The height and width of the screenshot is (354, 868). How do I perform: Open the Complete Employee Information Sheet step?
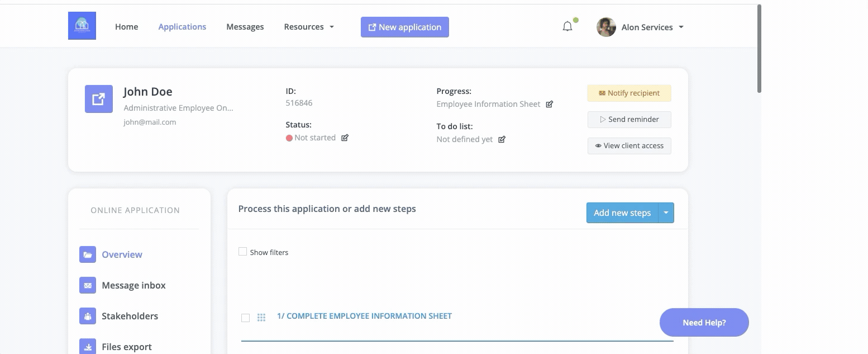(364, 316)
